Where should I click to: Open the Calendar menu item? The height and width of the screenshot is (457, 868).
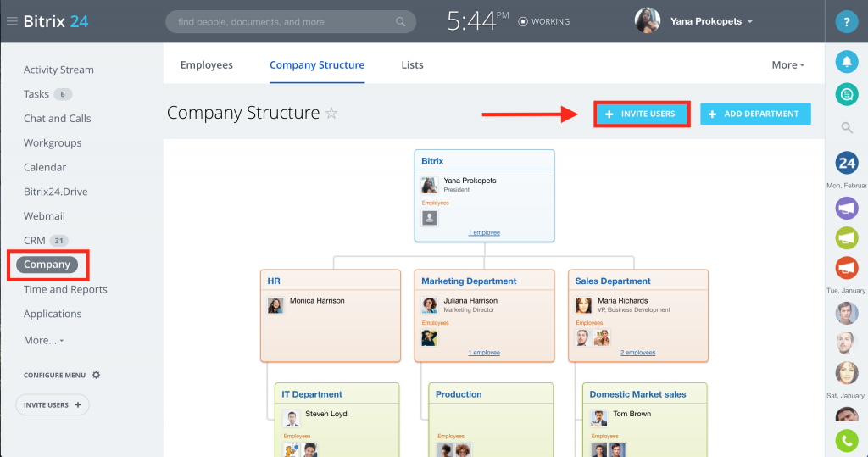tap(45, 167)
